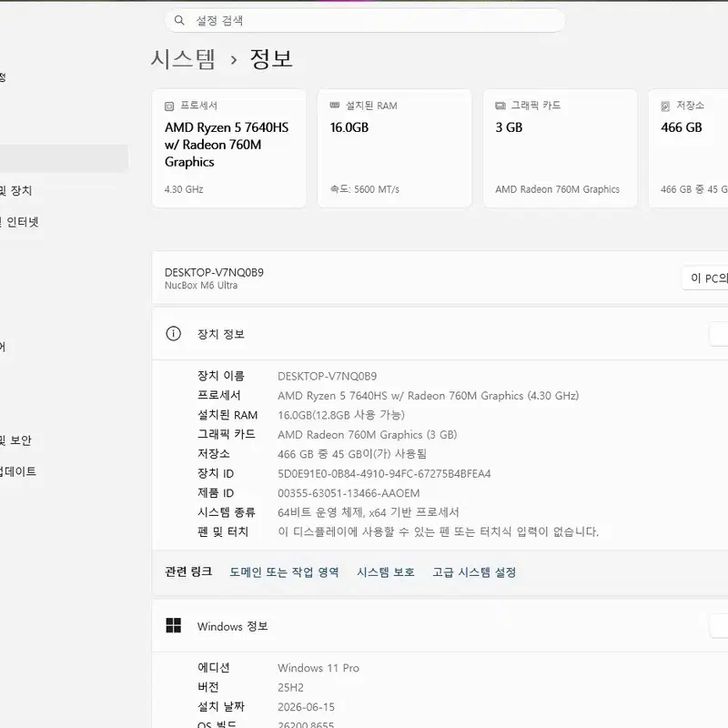This screenshot has height=728, width=728.
Task: Go back to 시스템 in the breadcrumb
Action: coord(183,59)
